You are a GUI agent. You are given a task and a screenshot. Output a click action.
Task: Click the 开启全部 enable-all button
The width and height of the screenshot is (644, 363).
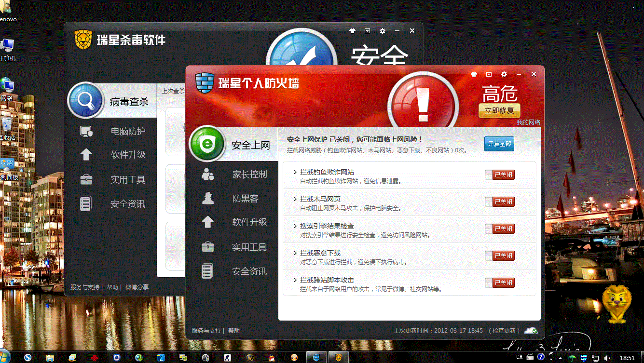499,144
